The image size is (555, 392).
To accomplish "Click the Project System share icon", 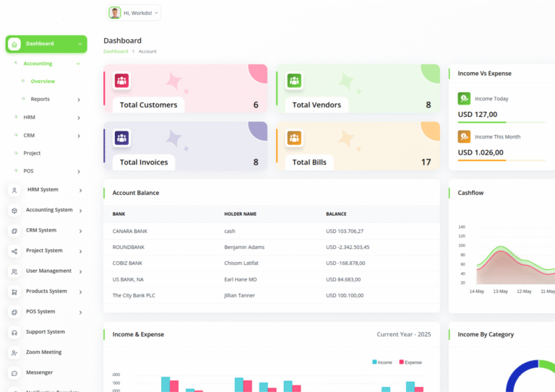I will (14, 251).
